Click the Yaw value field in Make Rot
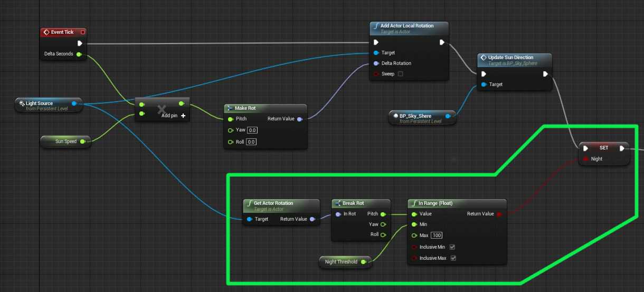The image size is (644, 292). point(252,130)
